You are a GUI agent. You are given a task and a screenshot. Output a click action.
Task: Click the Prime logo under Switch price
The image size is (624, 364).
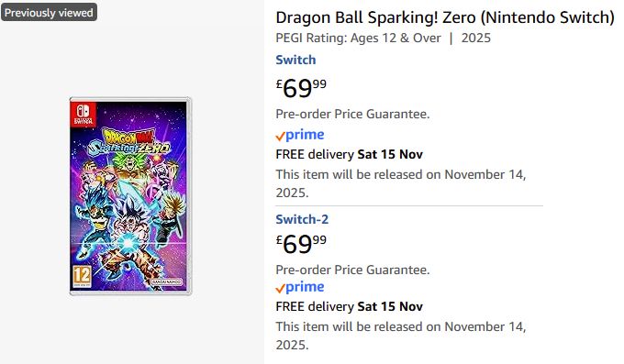300,135
